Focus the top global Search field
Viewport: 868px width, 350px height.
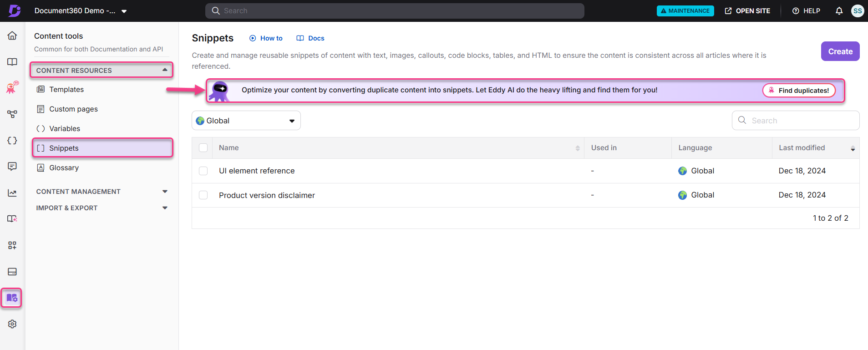[x=395, y=11]
